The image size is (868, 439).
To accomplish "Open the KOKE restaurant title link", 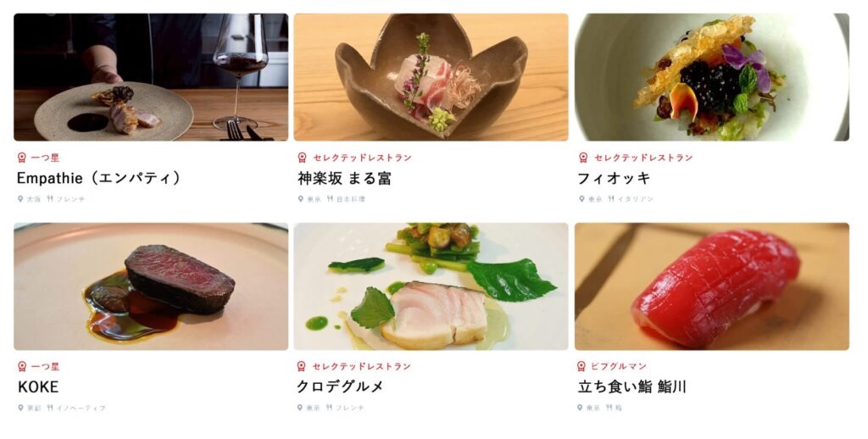I will pyautogui.click(x=38, y=387).
